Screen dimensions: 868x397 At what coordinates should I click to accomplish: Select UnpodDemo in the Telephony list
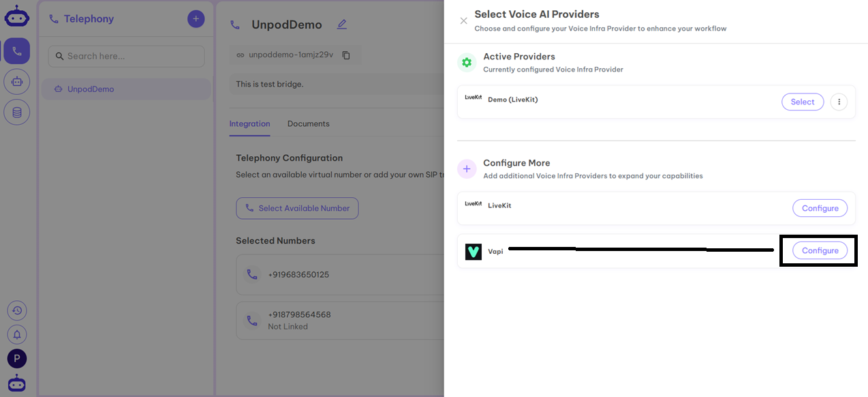(x=91, y=89)
